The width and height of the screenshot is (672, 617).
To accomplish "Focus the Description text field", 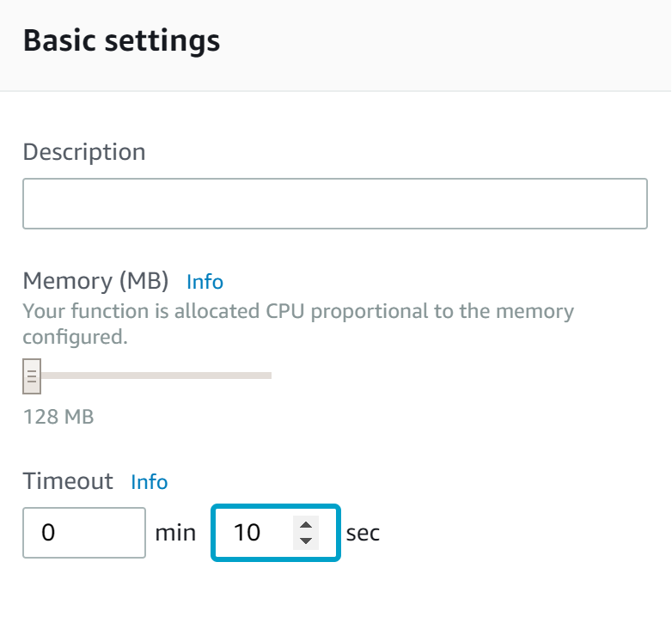I will (334, 204).
